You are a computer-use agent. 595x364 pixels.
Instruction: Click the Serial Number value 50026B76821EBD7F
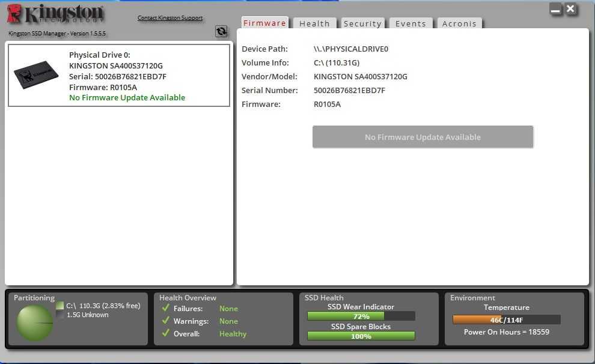[x=349, y=90]
